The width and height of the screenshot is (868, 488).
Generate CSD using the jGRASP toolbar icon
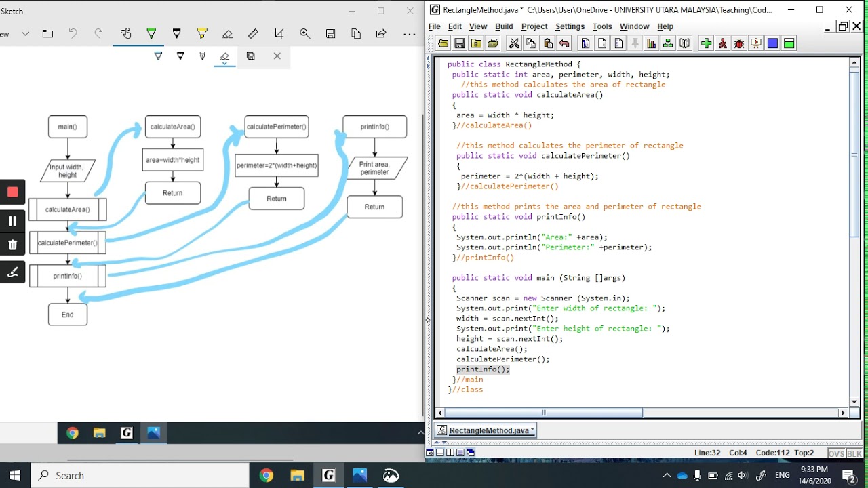pyautogui.click(x=585, y=43)
